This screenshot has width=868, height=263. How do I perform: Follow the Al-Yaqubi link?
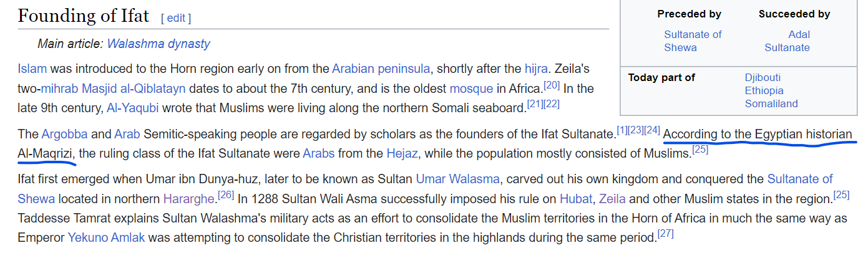click(x=132, y=108)
